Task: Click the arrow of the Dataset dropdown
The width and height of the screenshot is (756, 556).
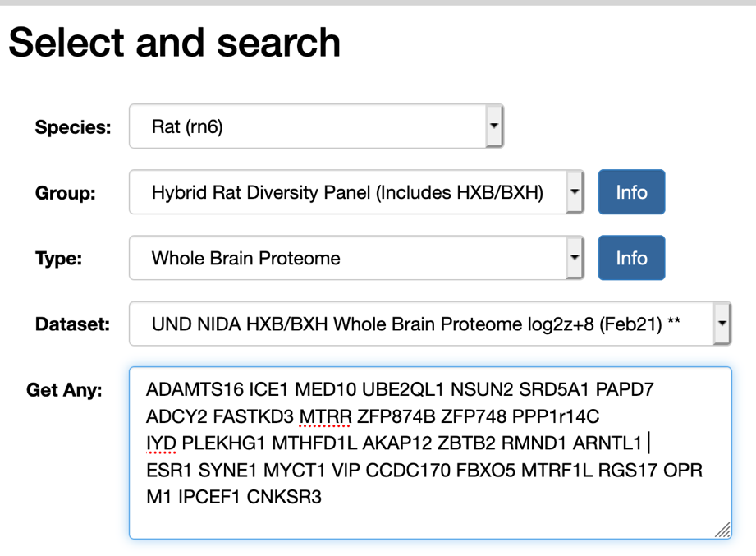Action: [722, 324]
